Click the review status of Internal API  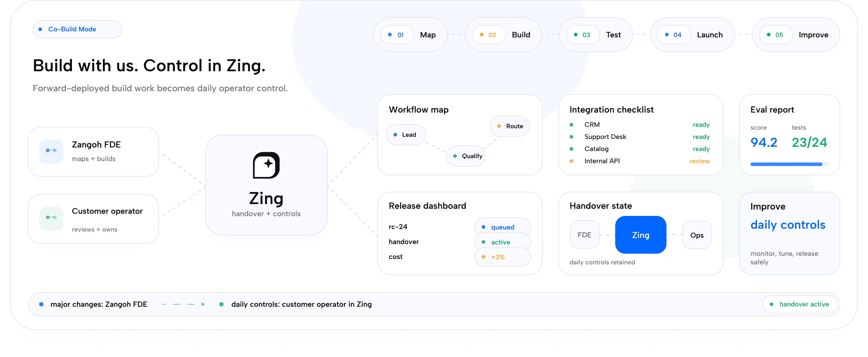click(700, 161)
